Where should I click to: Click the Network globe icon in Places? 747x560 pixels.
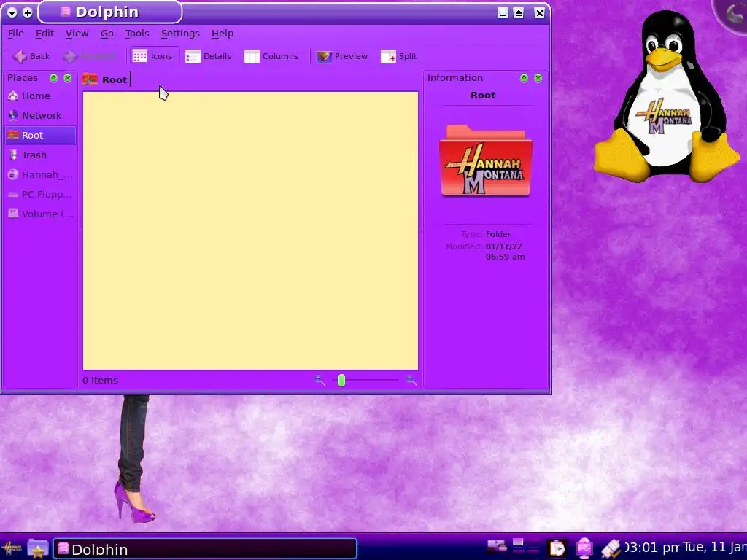(x=13, y=115)
